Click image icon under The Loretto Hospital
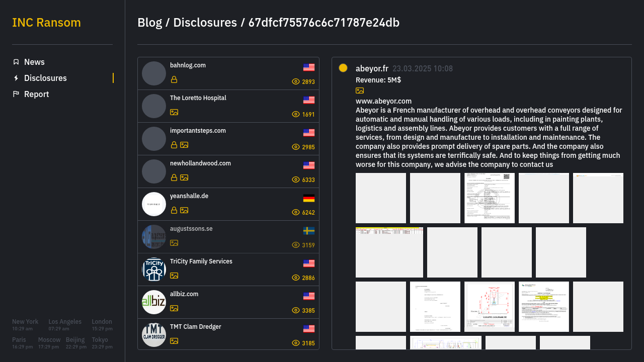This screenshot has width=644, height=362. tap(174, 112)
